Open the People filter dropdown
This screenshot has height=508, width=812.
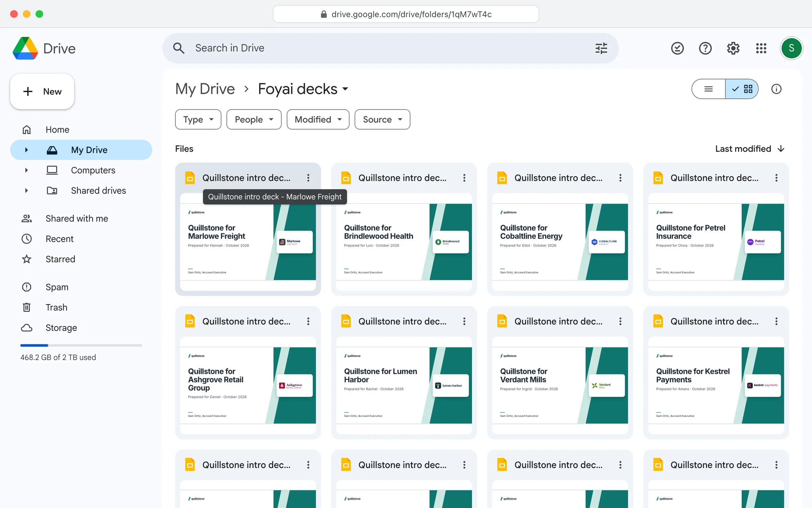[x=254, y=119]
